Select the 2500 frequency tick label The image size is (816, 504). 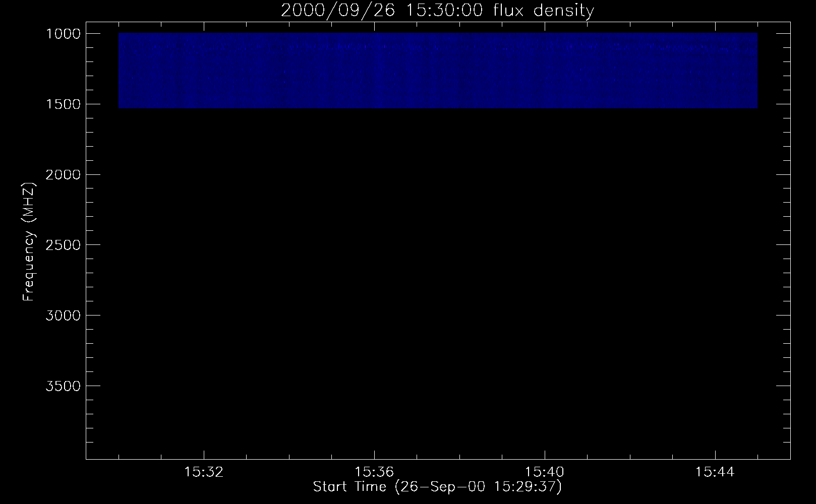[63, 245]
